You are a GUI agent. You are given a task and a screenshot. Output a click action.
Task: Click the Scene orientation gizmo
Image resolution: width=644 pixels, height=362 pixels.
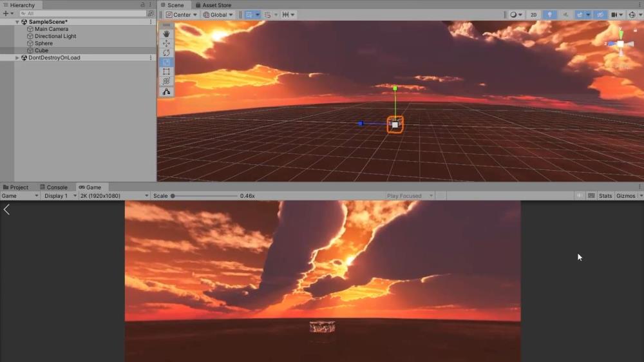coord(620,44)
